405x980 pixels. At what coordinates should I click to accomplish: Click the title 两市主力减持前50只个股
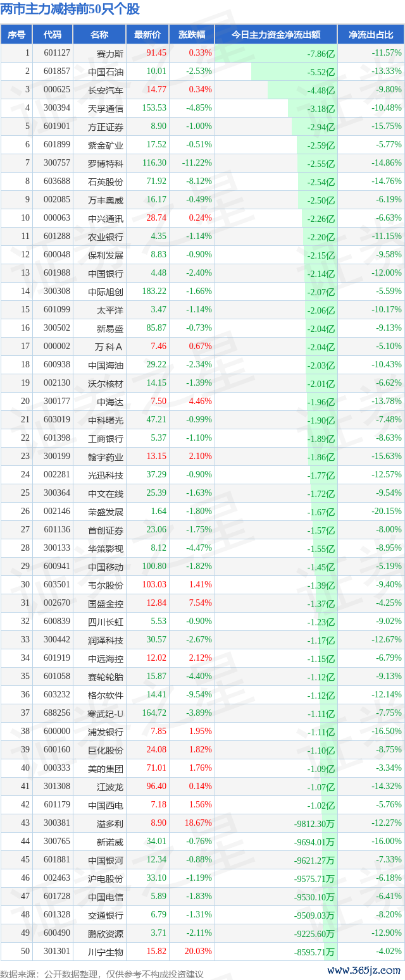pos(70,9)
